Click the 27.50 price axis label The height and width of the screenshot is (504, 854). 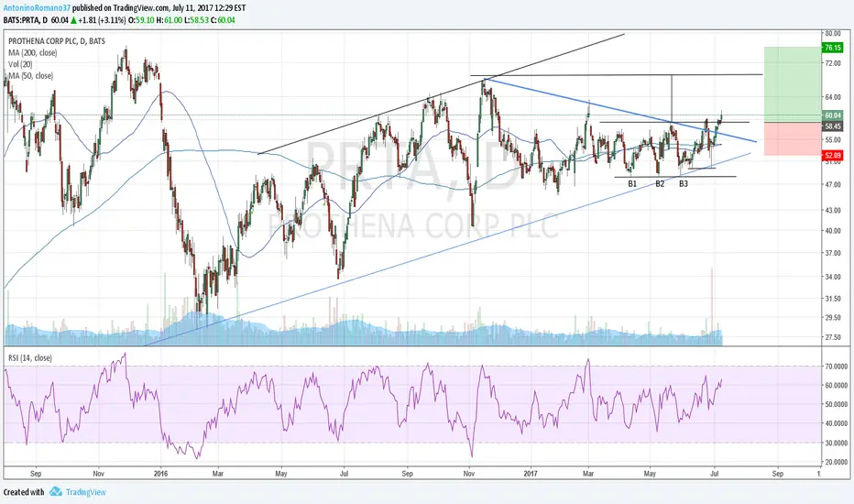pos(833,337)
